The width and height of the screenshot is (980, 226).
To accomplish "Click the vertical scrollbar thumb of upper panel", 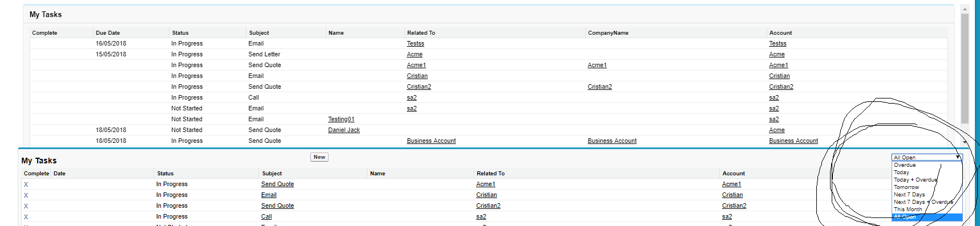I will click(965, 68).
